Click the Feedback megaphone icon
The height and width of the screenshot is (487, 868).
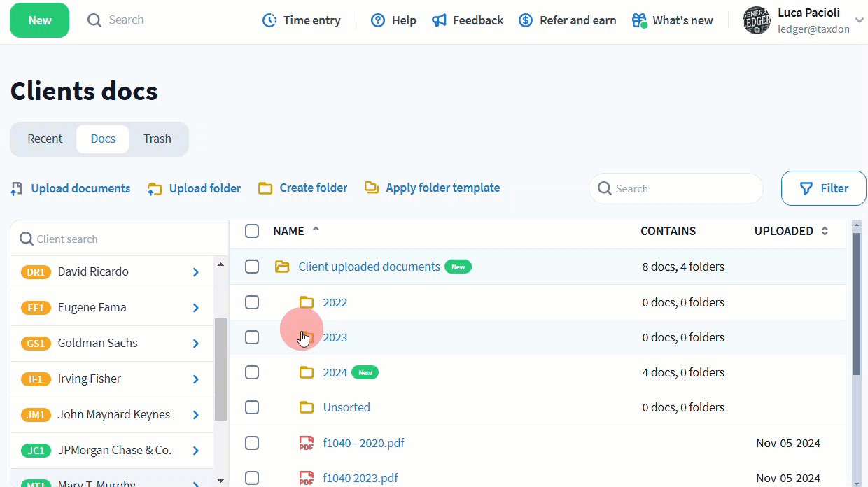439,20
